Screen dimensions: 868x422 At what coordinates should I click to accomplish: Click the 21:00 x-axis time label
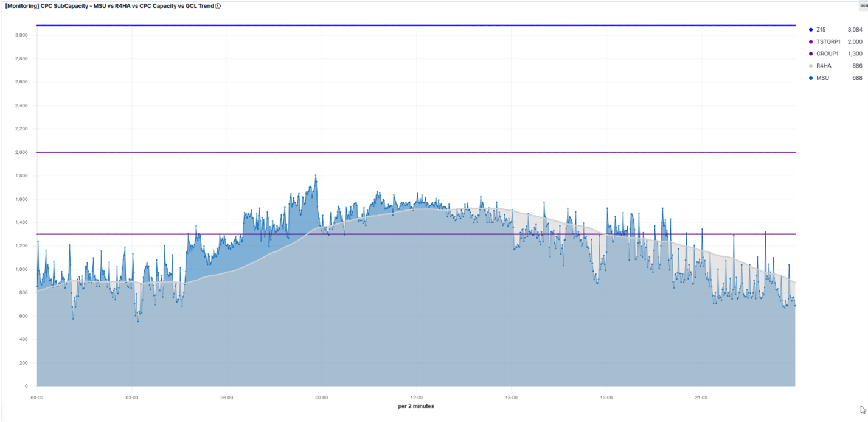(701, 398)
